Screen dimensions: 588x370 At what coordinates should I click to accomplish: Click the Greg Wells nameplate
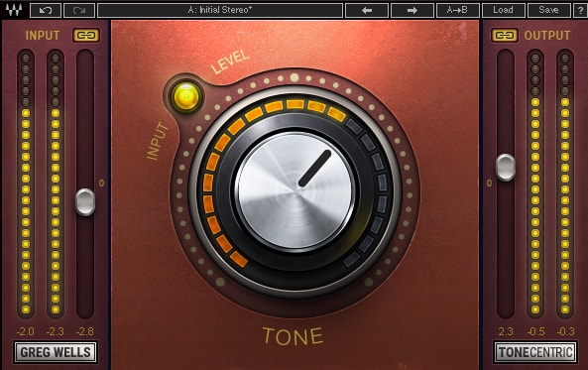click(x=56, y=352)
